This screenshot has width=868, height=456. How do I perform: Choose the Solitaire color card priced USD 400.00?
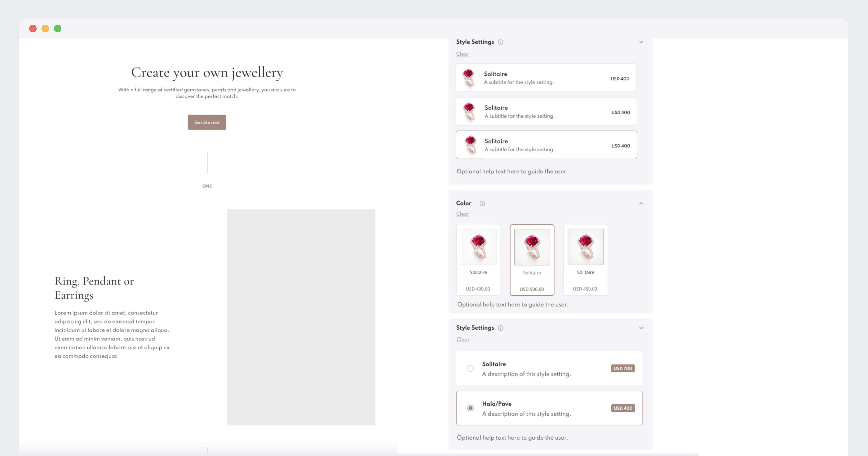click(x=478, y=260)
